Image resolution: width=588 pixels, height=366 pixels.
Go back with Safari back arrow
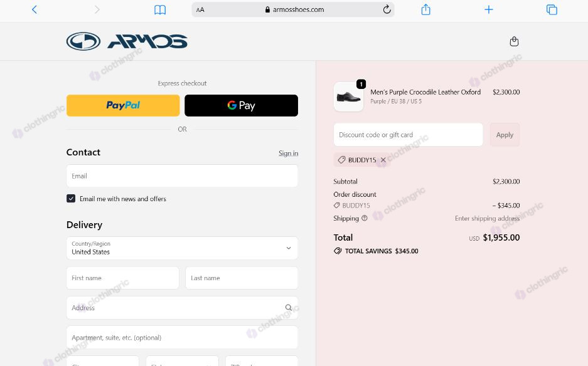pos(35,9)
